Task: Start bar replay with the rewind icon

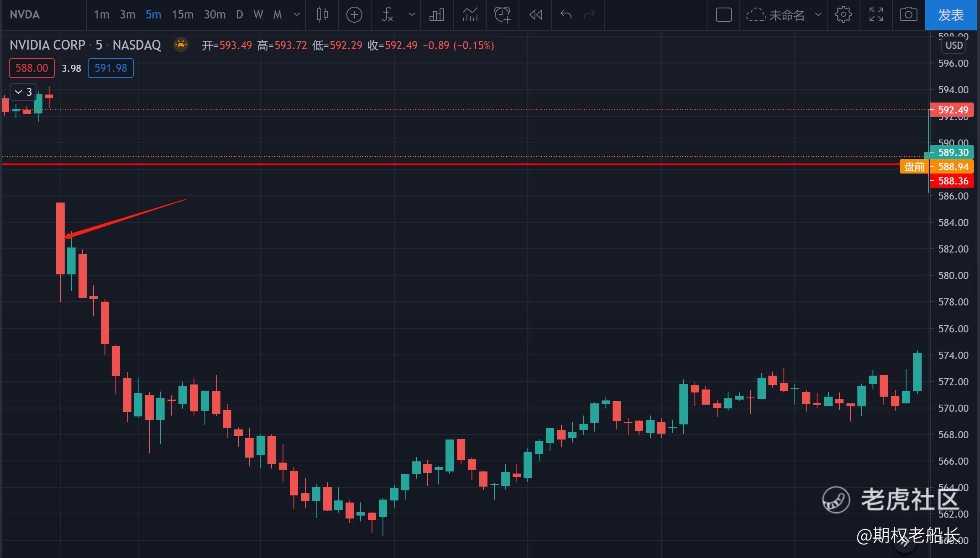Action: coord(535,15)
